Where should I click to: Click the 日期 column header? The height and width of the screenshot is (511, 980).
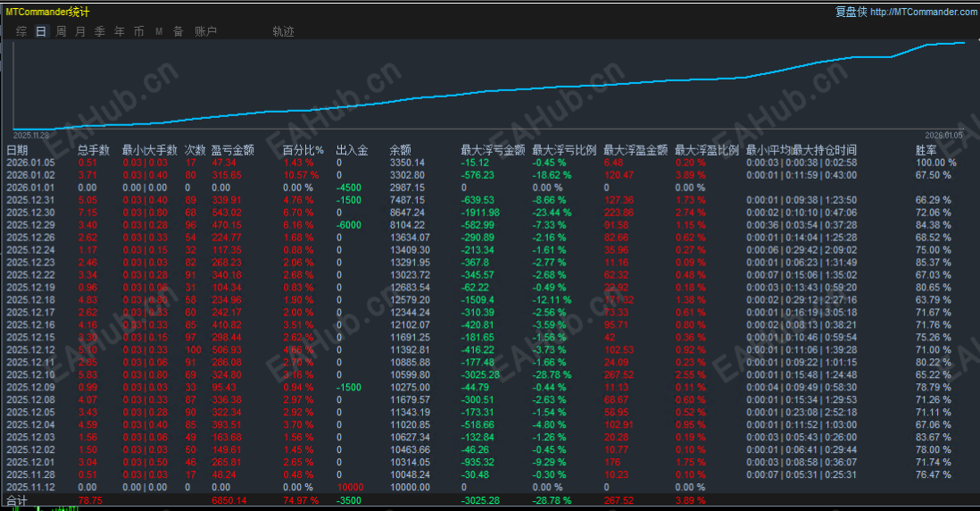pyautogui.click(x=18, y=150)
